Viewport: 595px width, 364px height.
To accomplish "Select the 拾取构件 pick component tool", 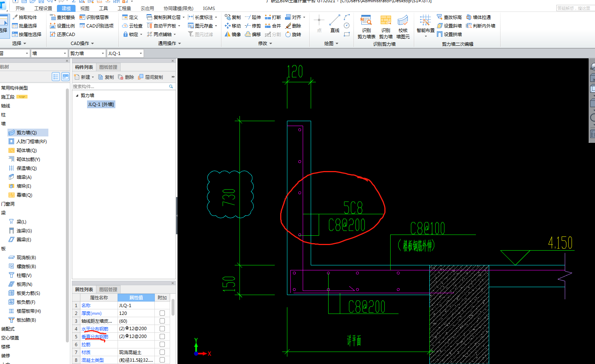I will (25, 17).
